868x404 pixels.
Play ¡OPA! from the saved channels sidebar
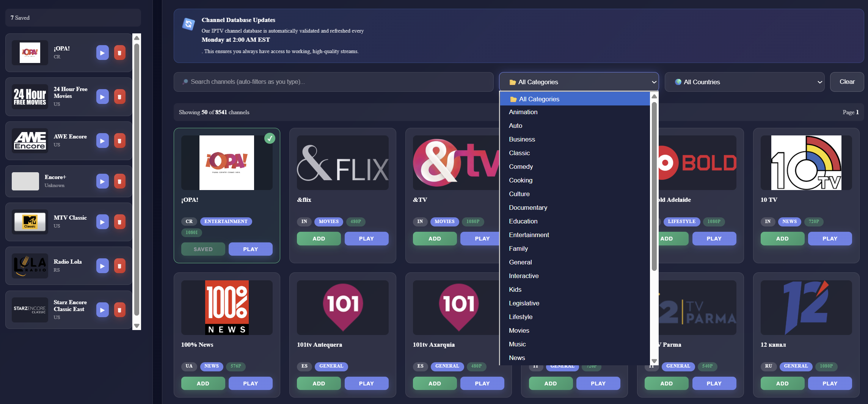[x=102, y=52]
